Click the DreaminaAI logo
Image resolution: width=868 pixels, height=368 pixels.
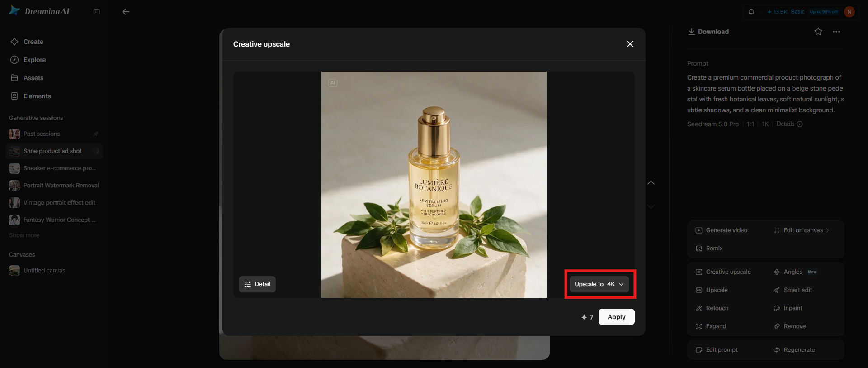[x=39, y=11]
